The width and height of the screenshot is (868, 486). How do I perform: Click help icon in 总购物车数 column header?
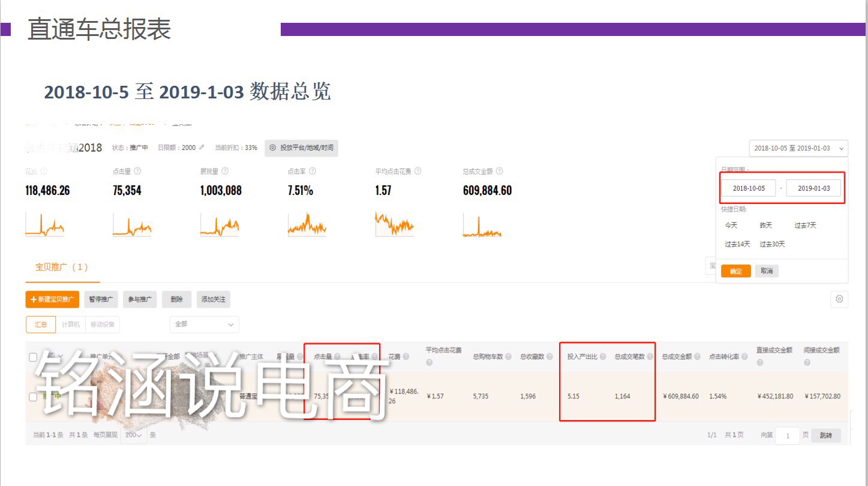(508, 356)
